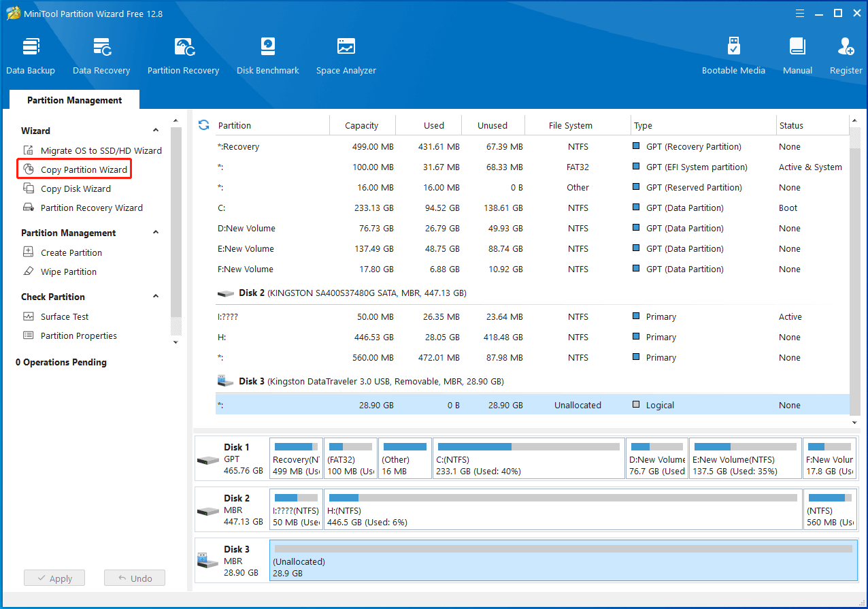The image size is (868, 609).
Task: Select E:New Volume row
Action: coord(533,248)
